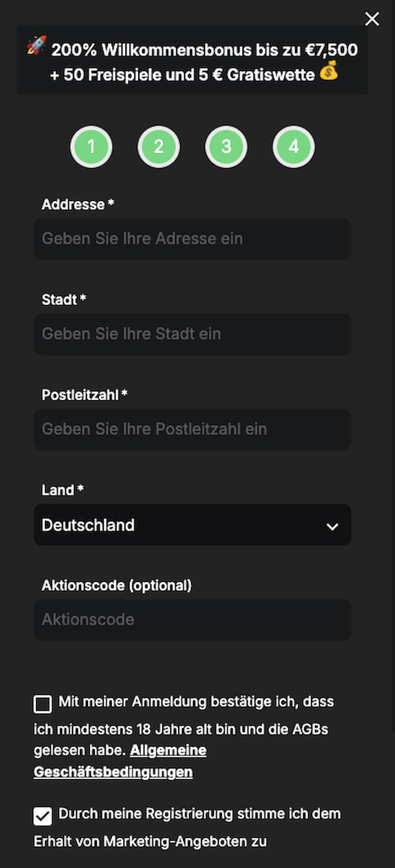This screenshot has height=868, width=395.
Task: Select registration step 3 circle
Action: tap(226, 147)
